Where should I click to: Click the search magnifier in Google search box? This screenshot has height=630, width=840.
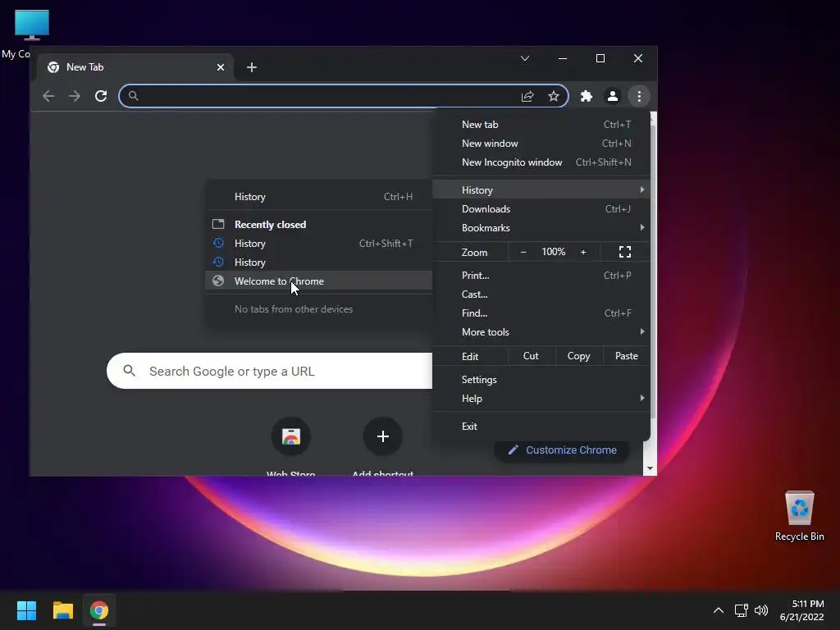point(129,370)
